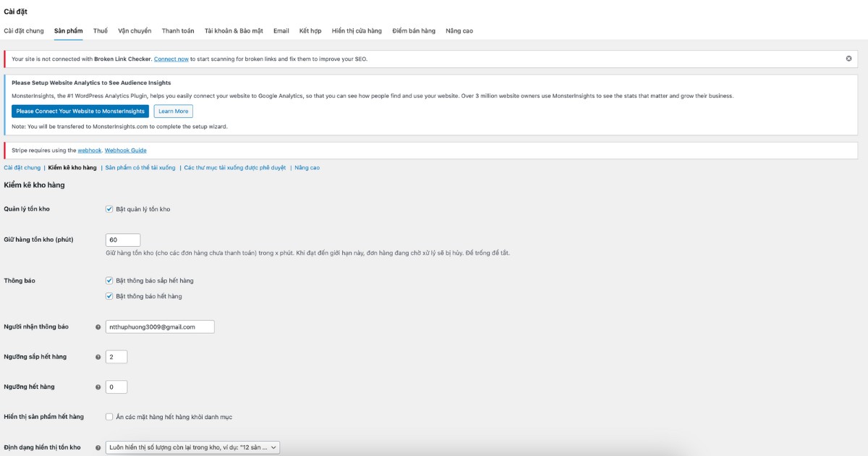The image size is (868, 456).
Task: Click help icon beside Định dạng hiển thị tồn kho
Action: (x=98, y=448)
